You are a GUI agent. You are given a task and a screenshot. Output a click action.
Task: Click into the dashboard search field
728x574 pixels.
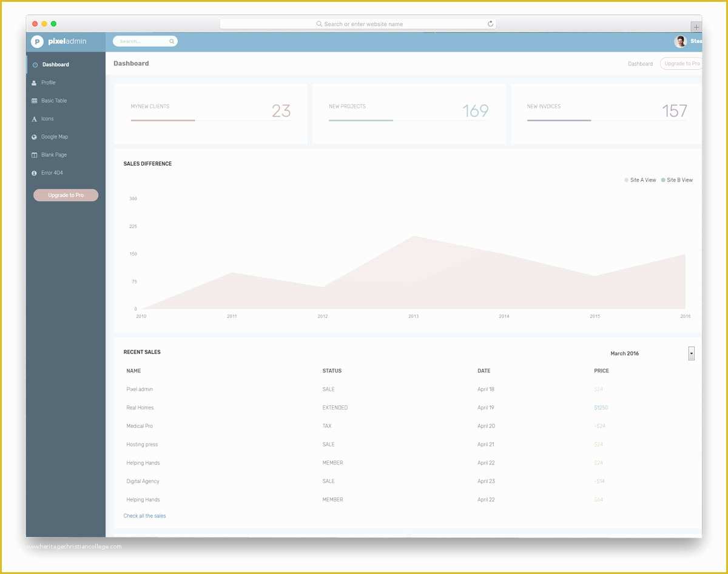[145, 41]
